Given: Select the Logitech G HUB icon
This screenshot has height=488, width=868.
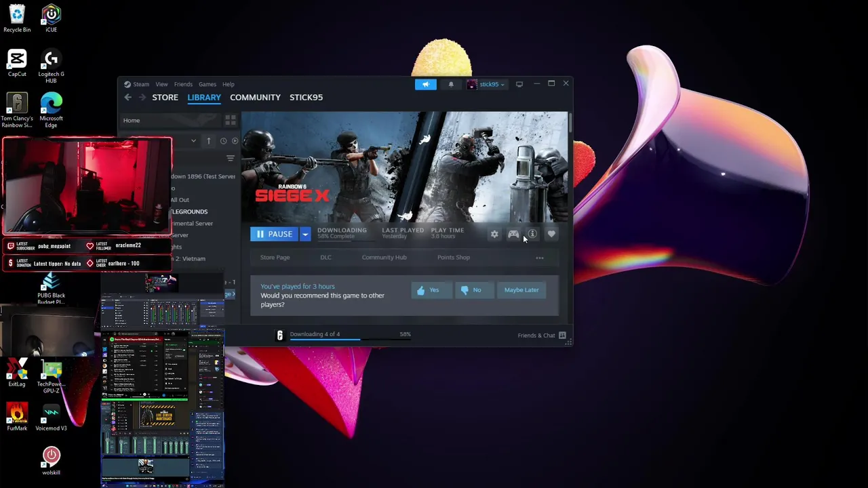Looking at the screenshot, I should 51,66.
